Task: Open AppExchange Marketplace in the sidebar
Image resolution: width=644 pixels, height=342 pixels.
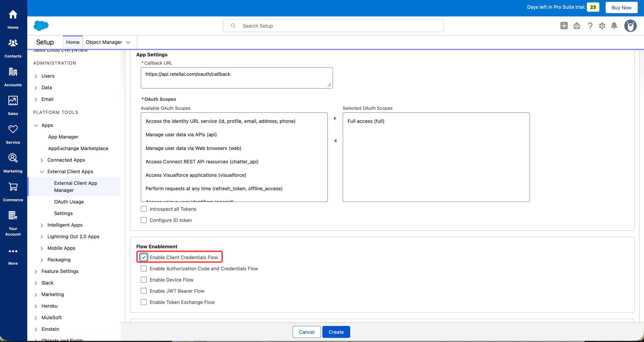Action: coord(78,148)
